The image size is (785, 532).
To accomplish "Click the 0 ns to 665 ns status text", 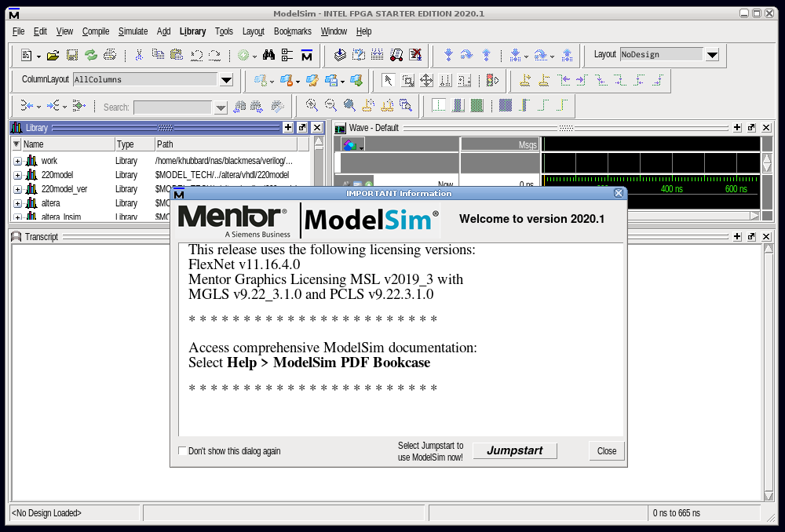I will 676,513.
